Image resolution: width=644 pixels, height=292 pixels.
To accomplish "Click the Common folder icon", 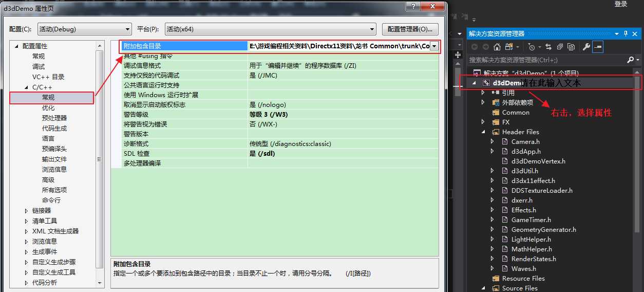I will click(x=496, y=112).
